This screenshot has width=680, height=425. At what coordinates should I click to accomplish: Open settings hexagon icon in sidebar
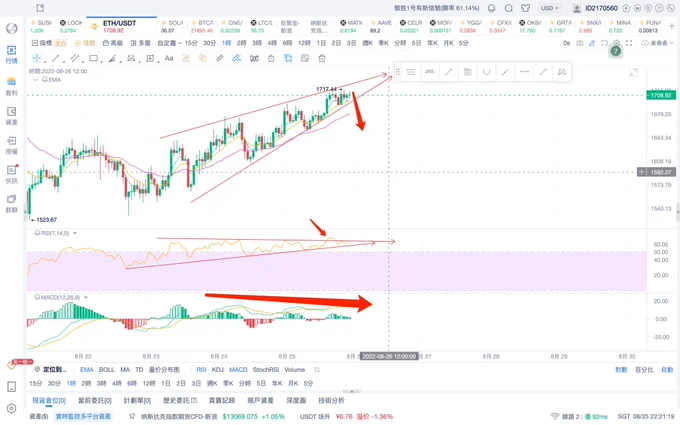[x=12, y=408]
